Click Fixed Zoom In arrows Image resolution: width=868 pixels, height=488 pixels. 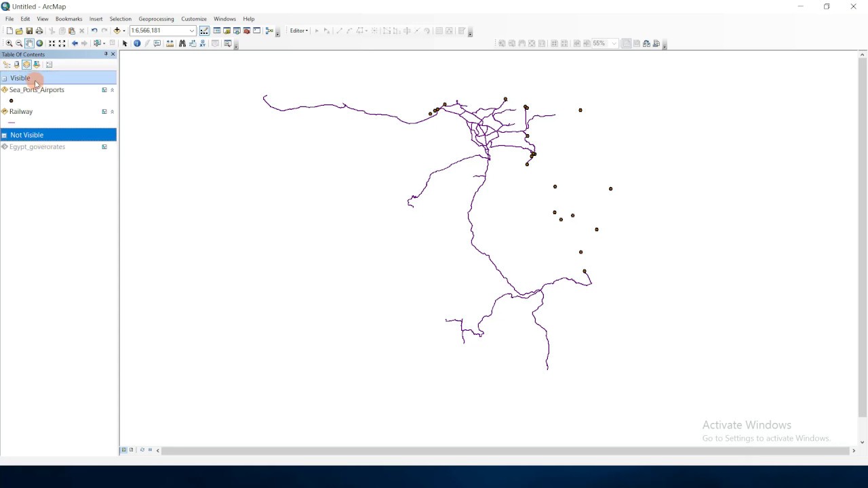pyautogui.click(x=52, y=43)
